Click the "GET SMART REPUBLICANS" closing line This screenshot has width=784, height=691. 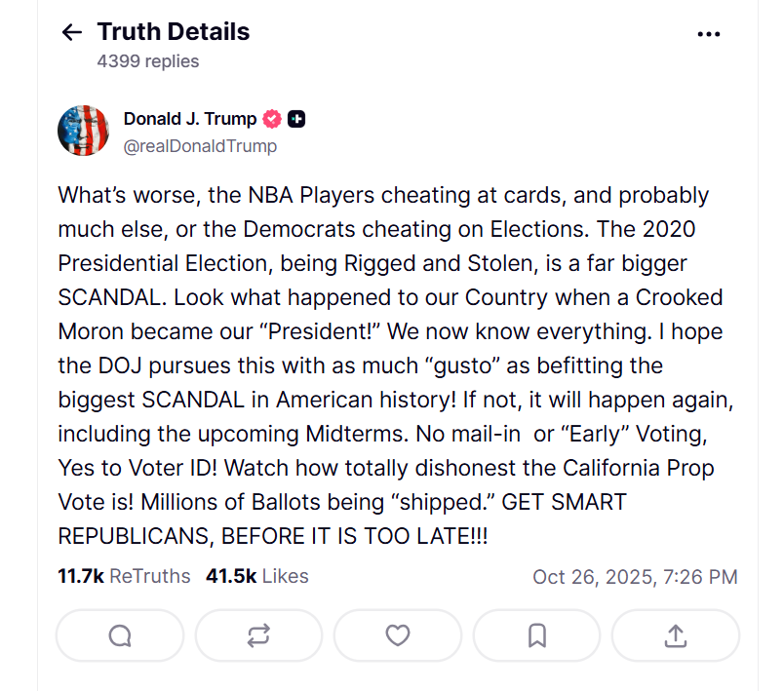coord(272,536)
